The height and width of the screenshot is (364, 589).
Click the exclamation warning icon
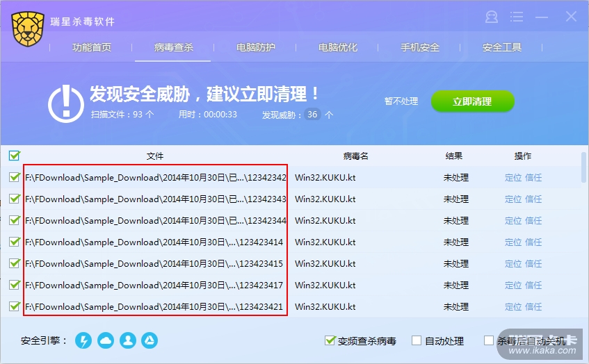(66, 104)
